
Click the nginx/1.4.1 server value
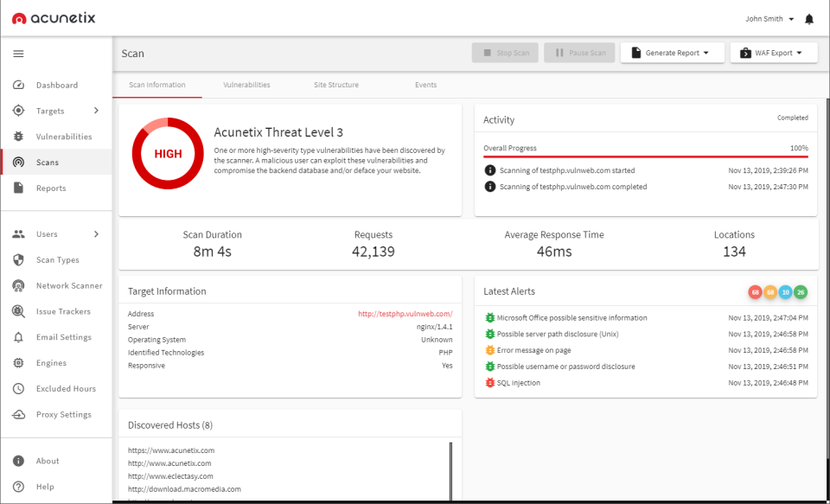click(x=435, y=327)
